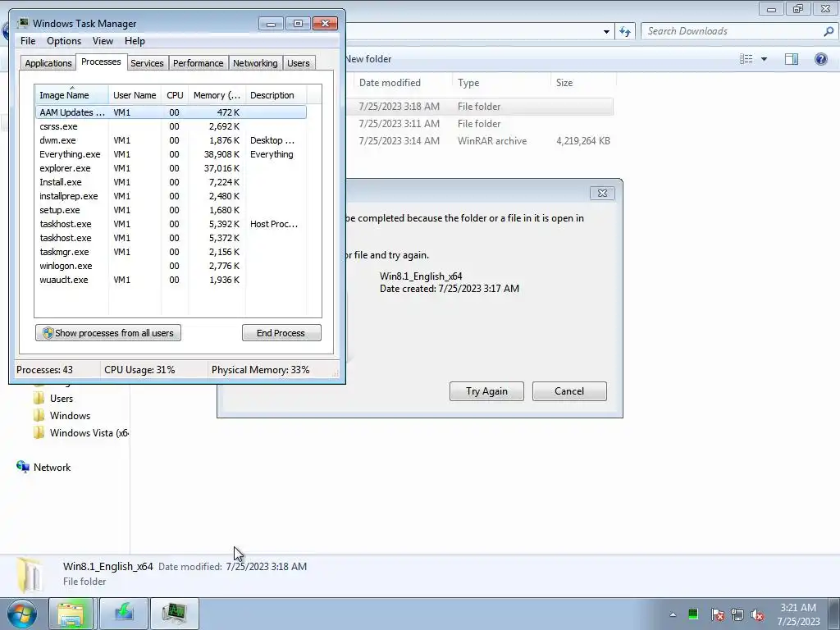Select the explorer.exe process
Image resolution: width=840 pixels, height=630 pixels.
[171, 168]
